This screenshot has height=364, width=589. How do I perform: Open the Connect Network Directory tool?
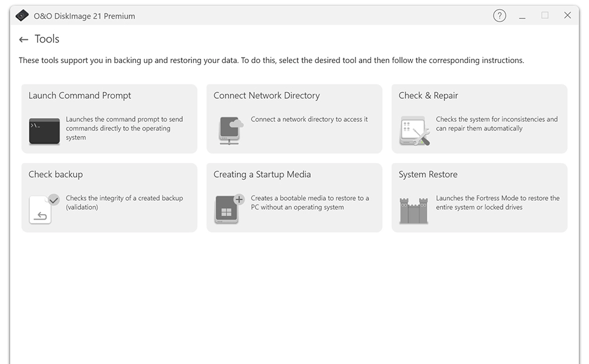[294, 118]
